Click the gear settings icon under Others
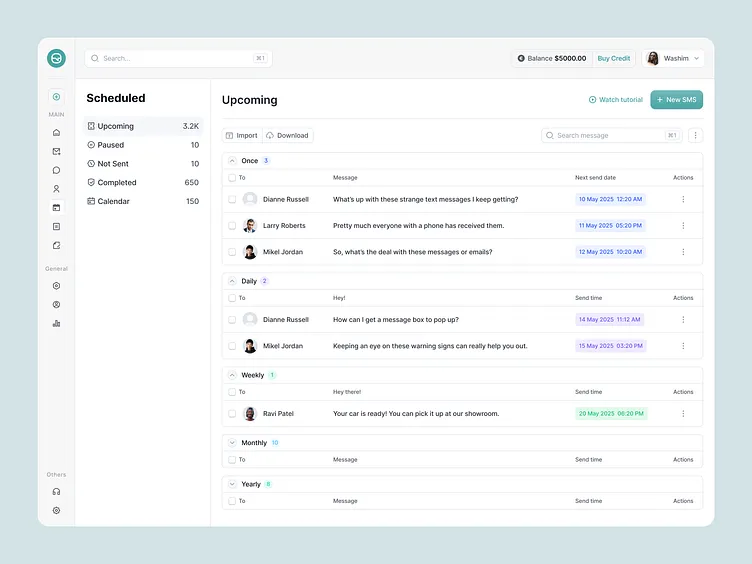The image size is (752, 564). [x=56, y=510]
